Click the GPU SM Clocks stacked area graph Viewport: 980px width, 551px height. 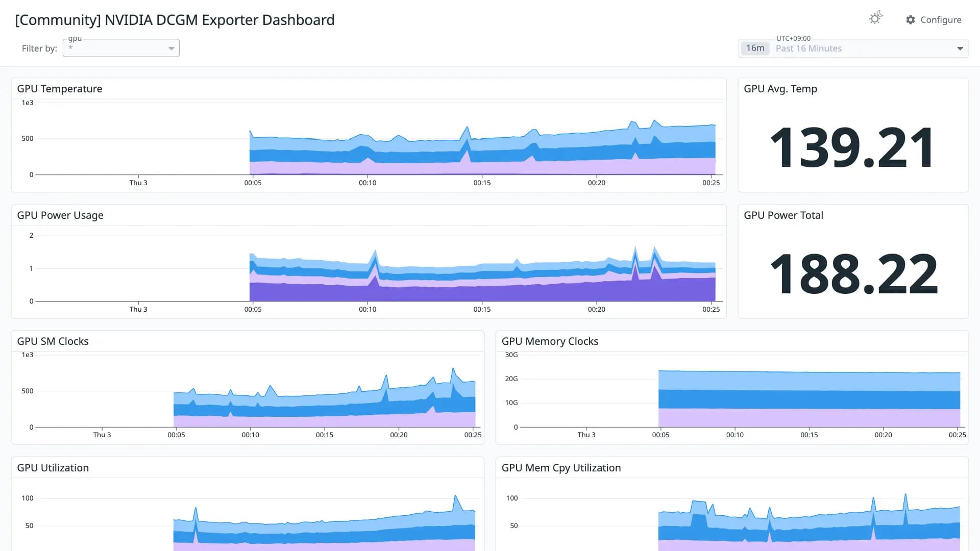coord(324,403)
